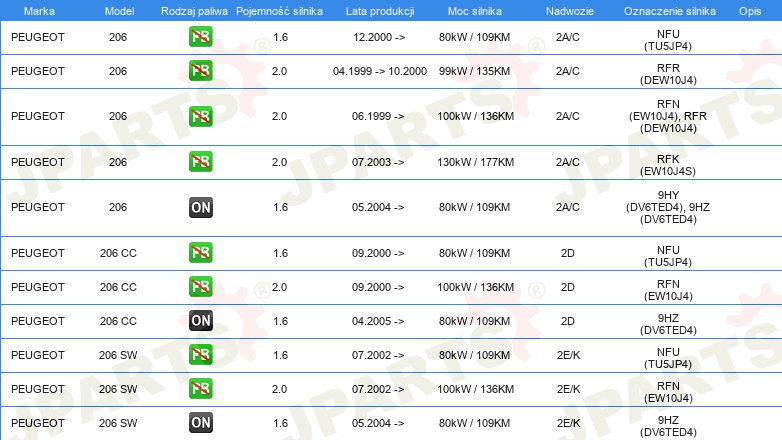This screenshot has height=440, width=782.
Task: Click the petrol icon in the 130kW / 177KM row
Action: coord(200,161)
